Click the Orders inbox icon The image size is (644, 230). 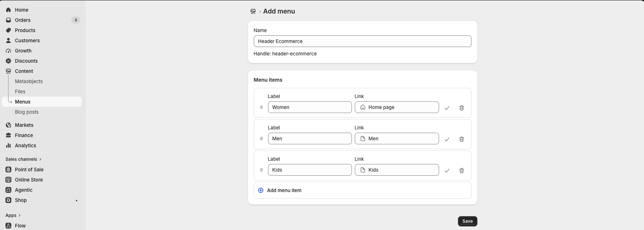[x=8, y=20]
